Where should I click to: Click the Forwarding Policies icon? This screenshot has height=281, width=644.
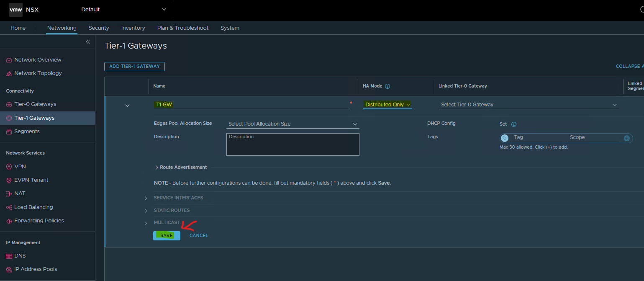pos(9,221)
